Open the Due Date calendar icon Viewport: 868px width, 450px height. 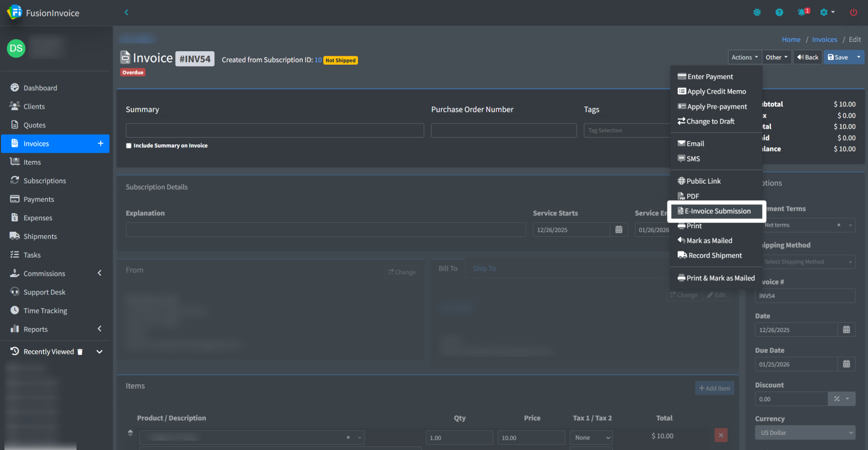[x=846, y=365]
